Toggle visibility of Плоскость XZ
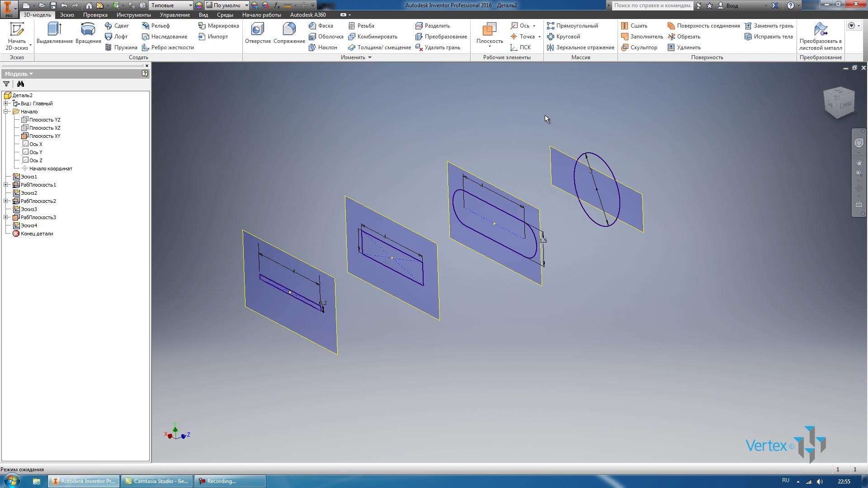The image size is (868, 488). [45, 127]
